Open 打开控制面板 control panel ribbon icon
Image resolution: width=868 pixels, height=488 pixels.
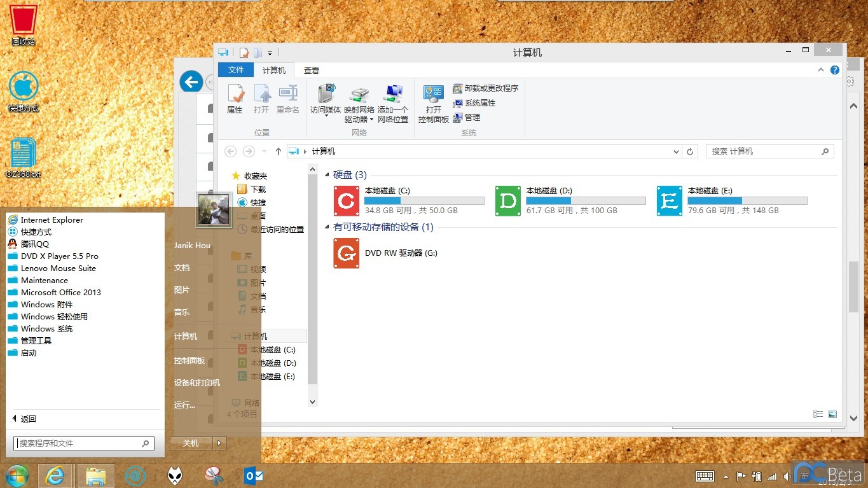[434, 104]
